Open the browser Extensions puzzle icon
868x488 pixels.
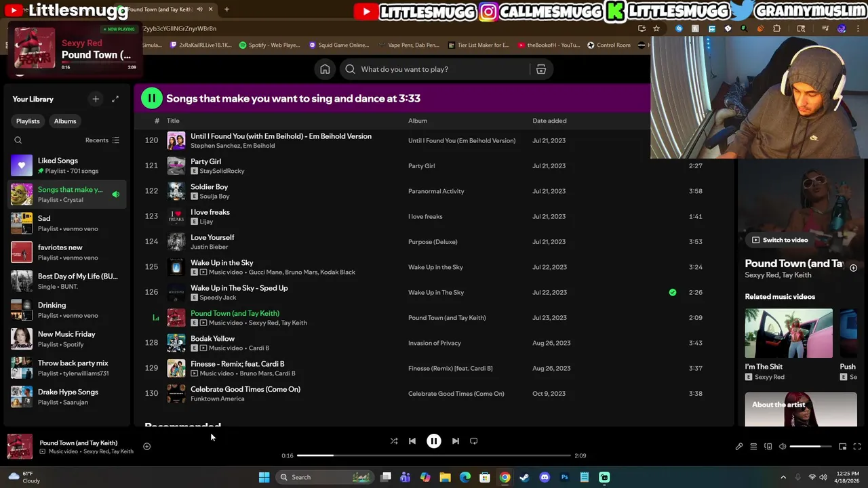(777, 28)
